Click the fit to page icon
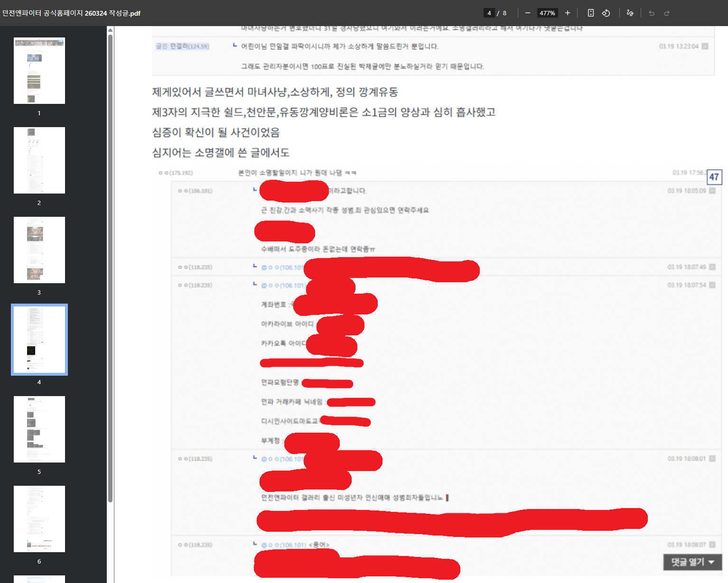This screenshot has height=583, width=728. tap(590, 13)
